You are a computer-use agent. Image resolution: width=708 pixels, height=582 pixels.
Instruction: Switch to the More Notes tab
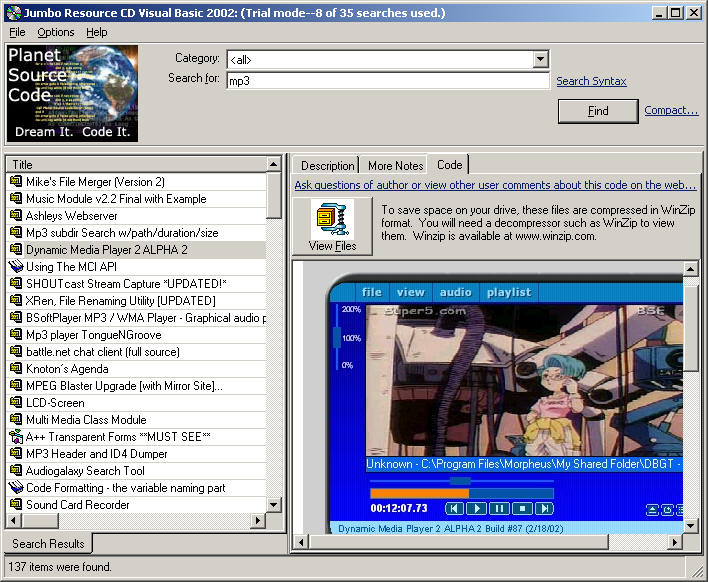[396, 166]
